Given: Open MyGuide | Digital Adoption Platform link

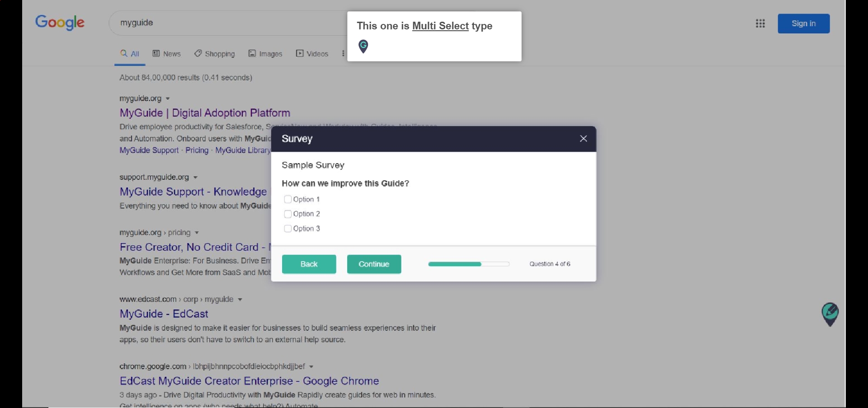Looking at the screenshot, I should tap(205, 113).
